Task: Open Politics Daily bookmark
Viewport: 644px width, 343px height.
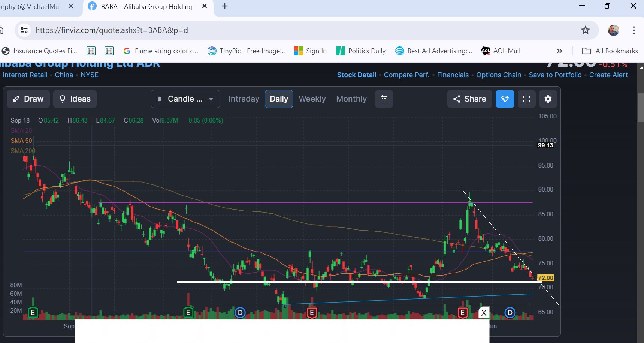Action: 361,51
